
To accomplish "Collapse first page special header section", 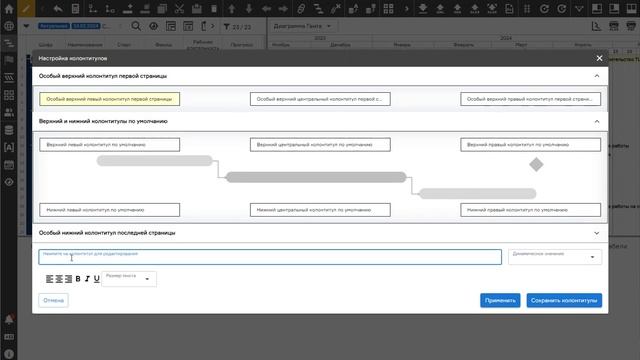I will tap(597, 76).
